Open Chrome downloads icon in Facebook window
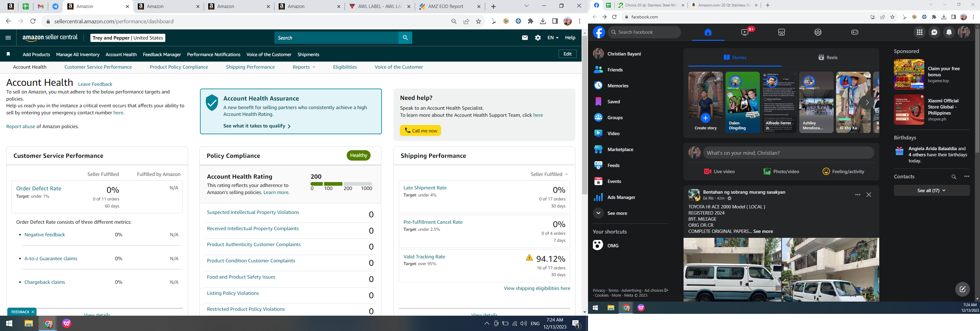980x331 pixels. (x=944, y=17)
